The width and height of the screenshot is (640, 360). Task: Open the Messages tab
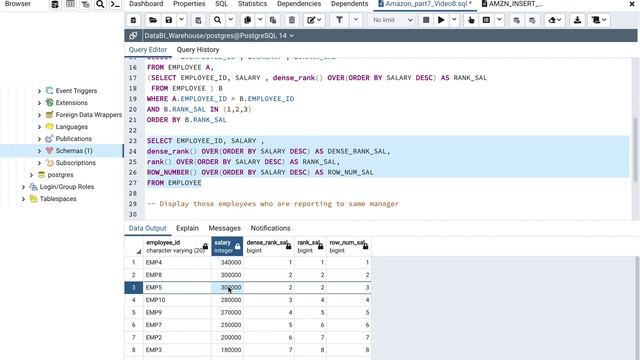(x=224, y=228)
